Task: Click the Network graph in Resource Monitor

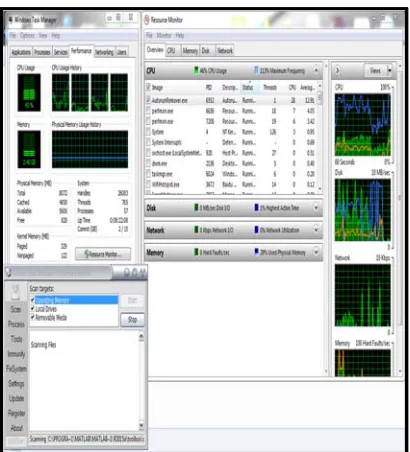Action: [x=363, y=295]
